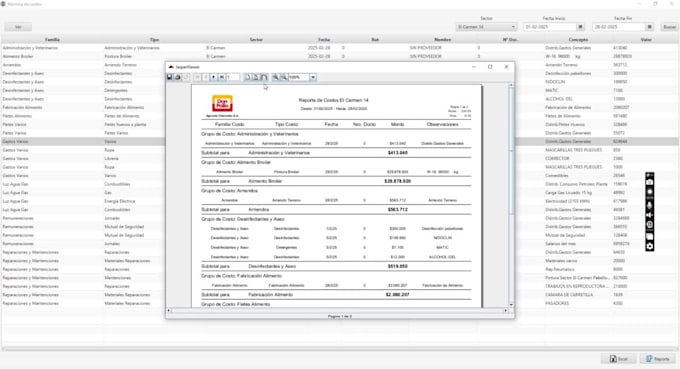Reload the JasperViewer report
The image size is (680, 369).
click(x=186, y=77)
